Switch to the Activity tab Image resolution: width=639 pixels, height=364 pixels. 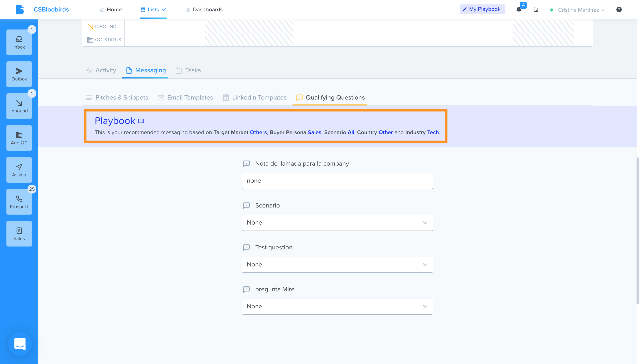101,70
